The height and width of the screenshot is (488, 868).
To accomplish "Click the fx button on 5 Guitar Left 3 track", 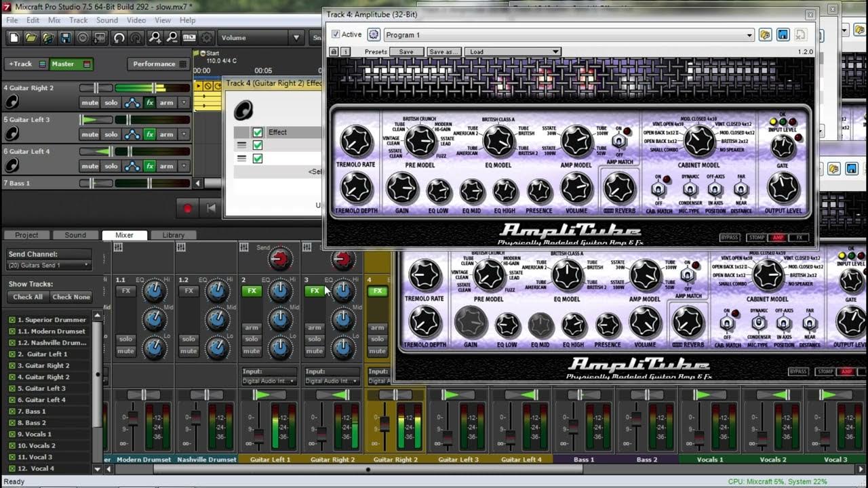I will 149,134.
